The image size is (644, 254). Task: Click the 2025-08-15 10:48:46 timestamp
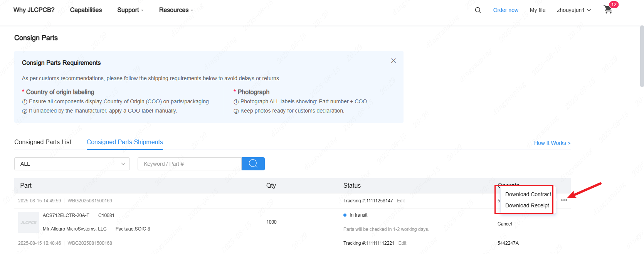(x=40, y=243)
